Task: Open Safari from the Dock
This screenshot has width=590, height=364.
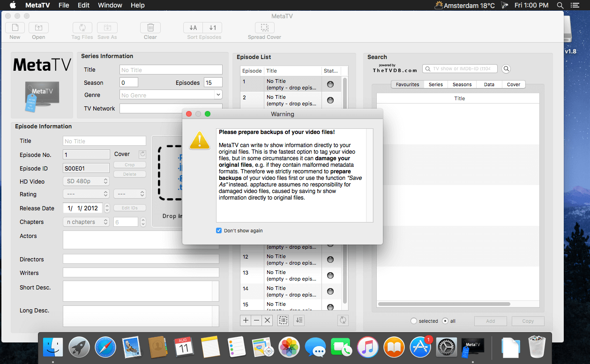Action: [x=105, y=348]
